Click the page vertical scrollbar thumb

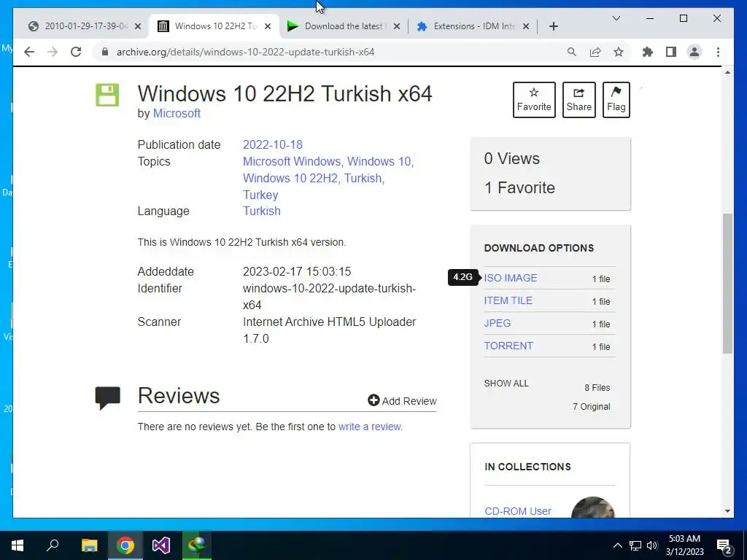tap(727, 284)
